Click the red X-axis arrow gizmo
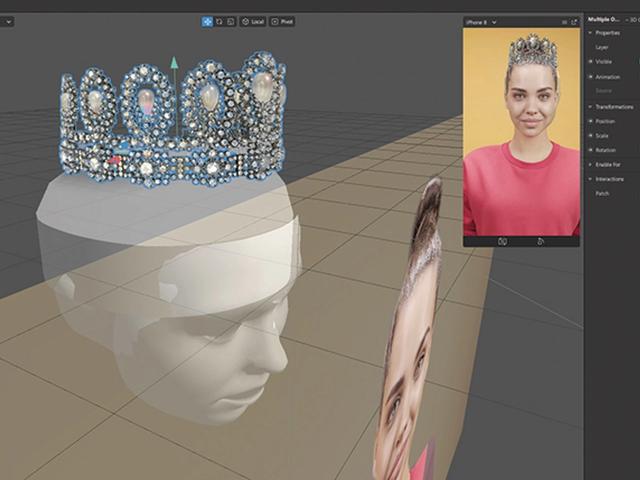This screenshot has width=640, height=480. tap(113, 160)
